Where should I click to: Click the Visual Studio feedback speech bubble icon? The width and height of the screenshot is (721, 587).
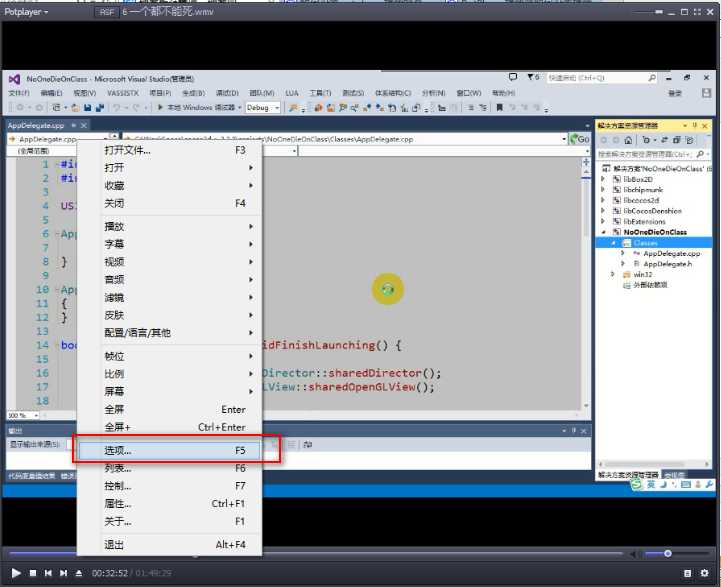pos(513,77)
